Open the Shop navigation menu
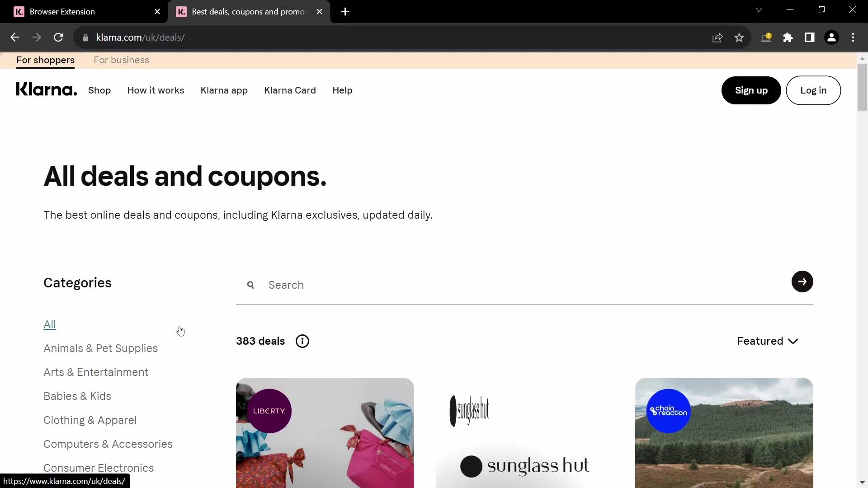Image resolution: width=868 pixels, height=488 pixels. [99, 90]
